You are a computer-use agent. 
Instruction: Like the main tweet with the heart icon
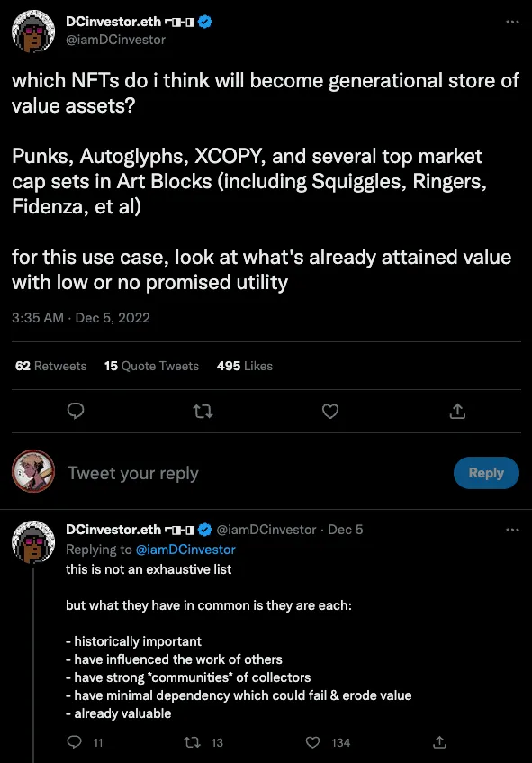[x=330, y=412]
